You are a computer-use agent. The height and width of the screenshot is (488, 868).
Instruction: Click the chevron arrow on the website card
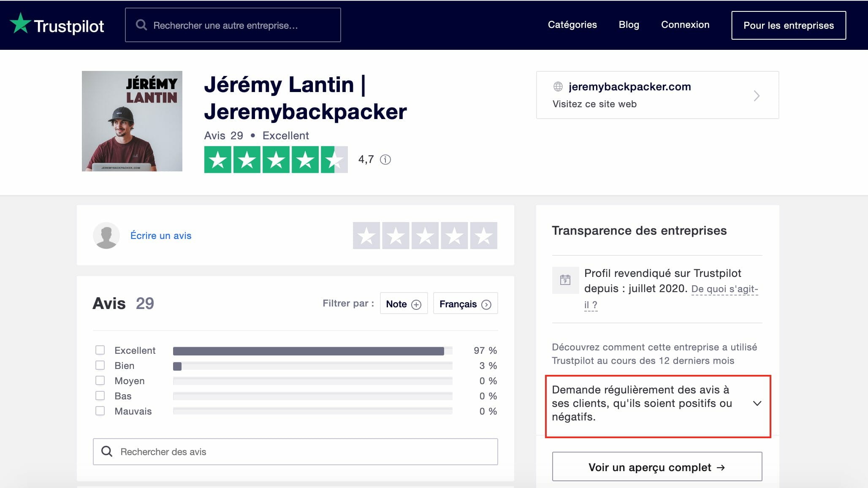(757, 96)
